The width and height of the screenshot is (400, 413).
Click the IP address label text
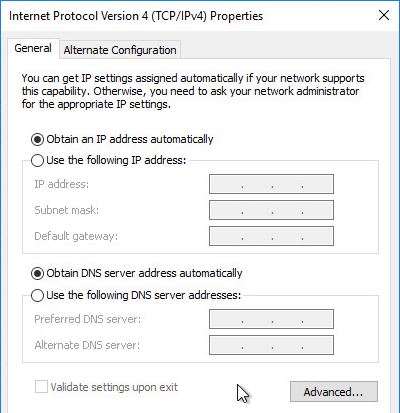click(x=62, y=184)
